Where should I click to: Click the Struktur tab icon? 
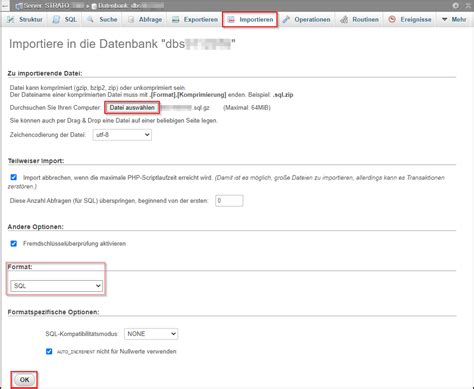click(11, 20)
